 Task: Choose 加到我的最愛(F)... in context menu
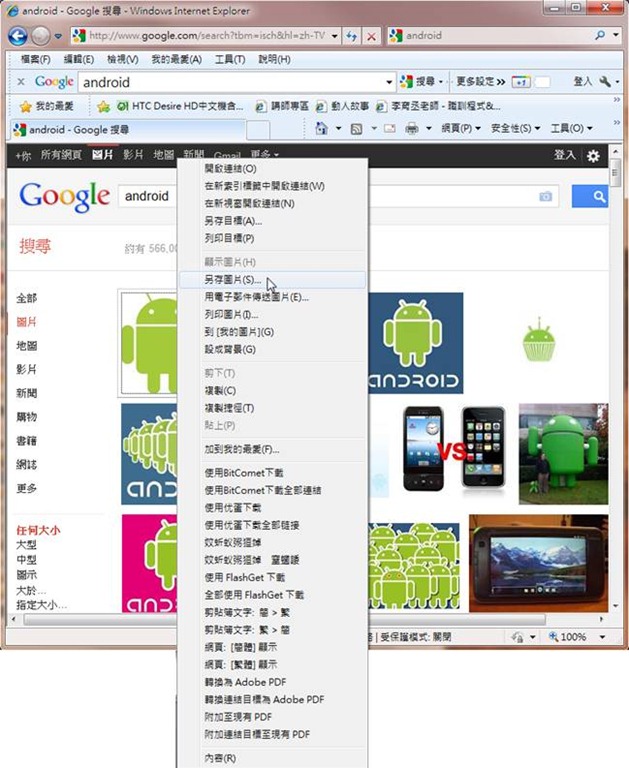[x=272, y=449]
